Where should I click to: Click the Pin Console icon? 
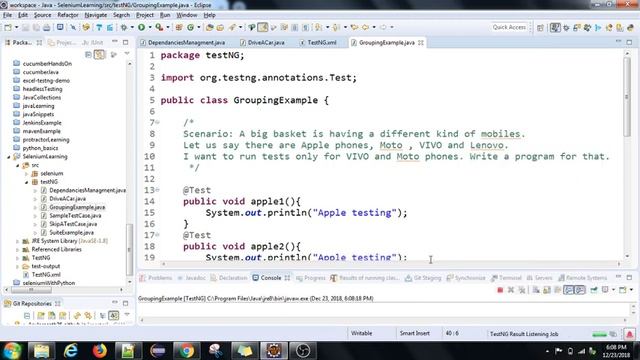[x=594, y=290]
